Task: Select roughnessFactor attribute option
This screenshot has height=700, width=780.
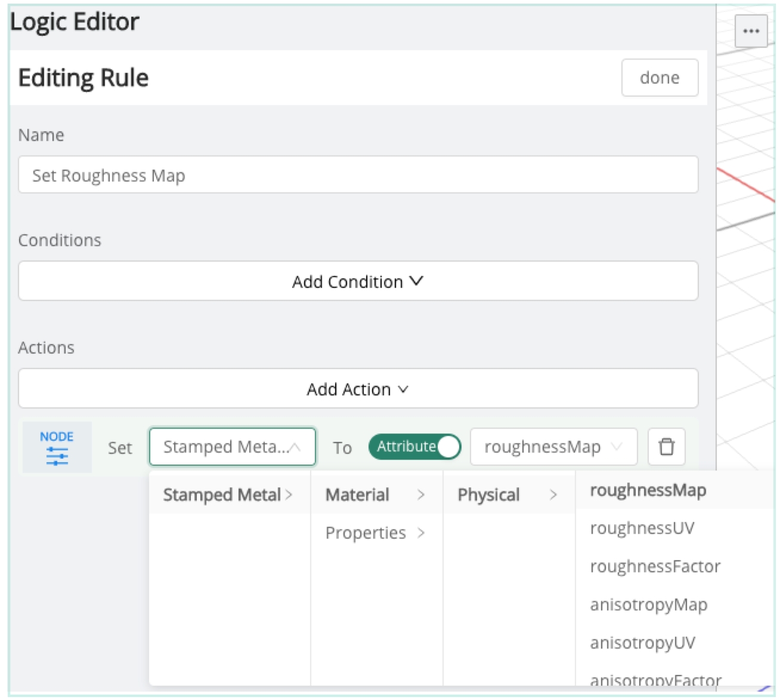Action: (655, 566)
